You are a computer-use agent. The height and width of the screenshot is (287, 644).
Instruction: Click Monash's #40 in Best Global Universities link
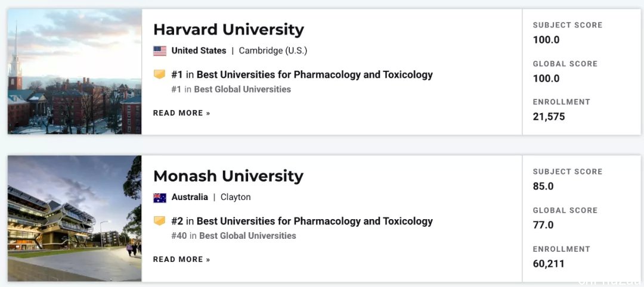[x=233, y=236]
